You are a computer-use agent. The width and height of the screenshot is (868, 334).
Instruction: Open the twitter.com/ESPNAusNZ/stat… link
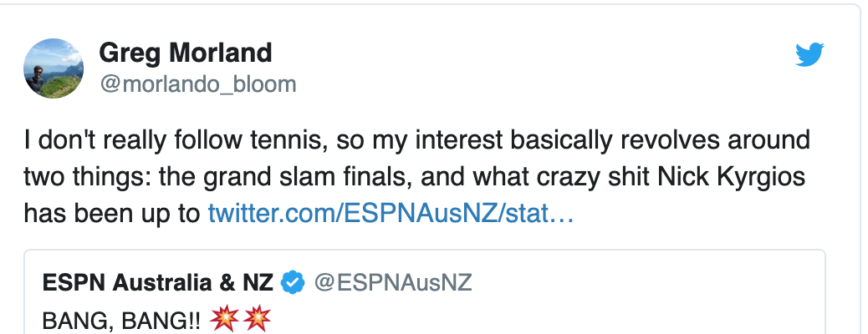391,214
